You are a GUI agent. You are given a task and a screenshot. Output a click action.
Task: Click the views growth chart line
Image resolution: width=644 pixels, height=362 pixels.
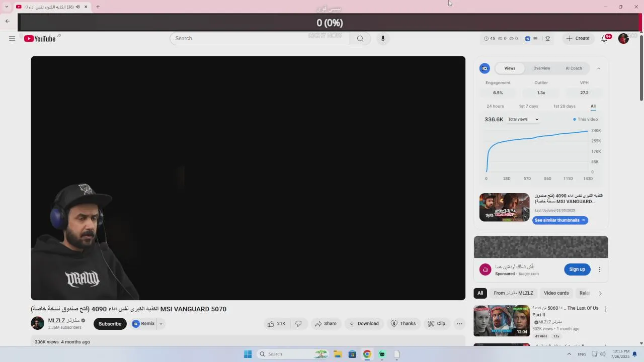(537, 151)
